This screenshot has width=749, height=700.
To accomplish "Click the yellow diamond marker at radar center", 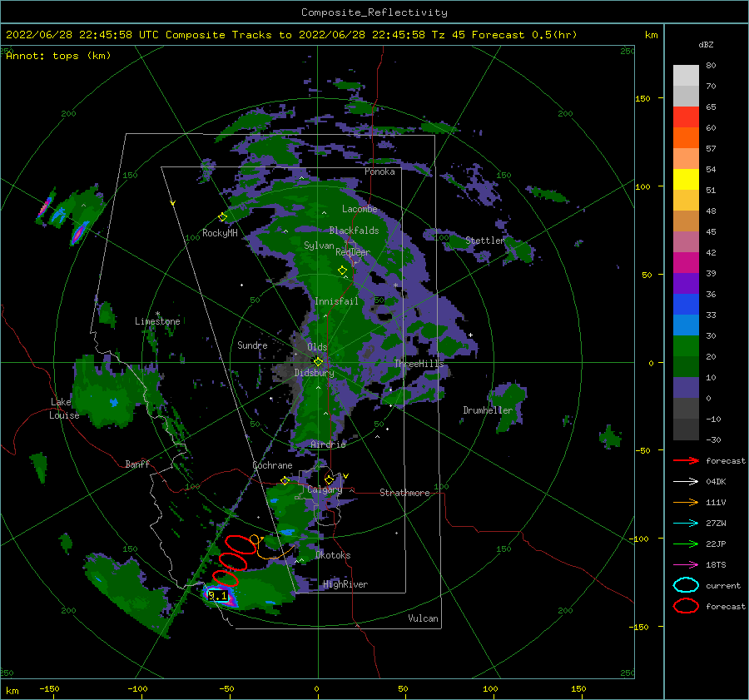I will (318, 362).
